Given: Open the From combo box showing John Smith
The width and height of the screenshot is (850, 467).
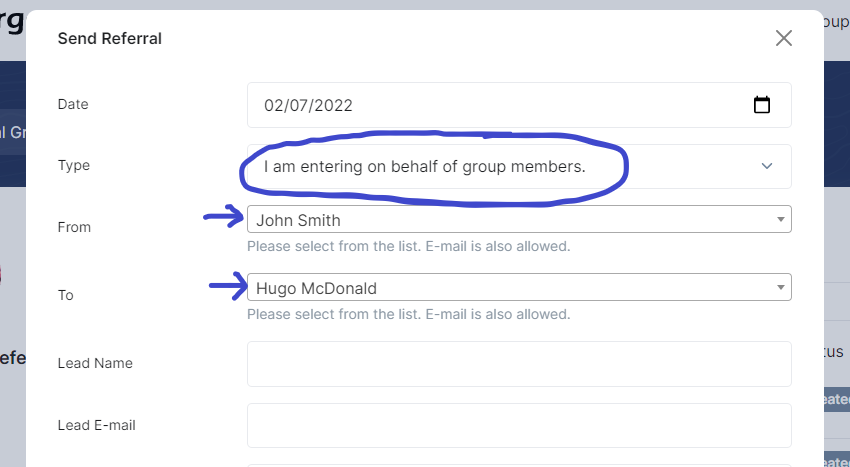Looking at the screenshot, I should click(500, 219).
